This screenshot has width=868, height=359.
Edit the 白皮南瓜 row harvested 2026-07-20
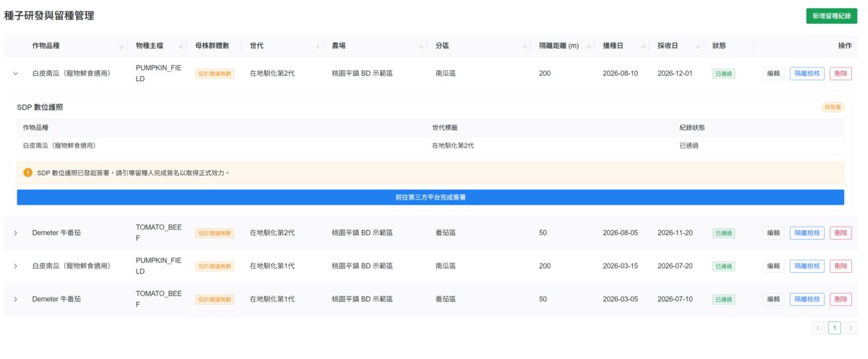773,266
